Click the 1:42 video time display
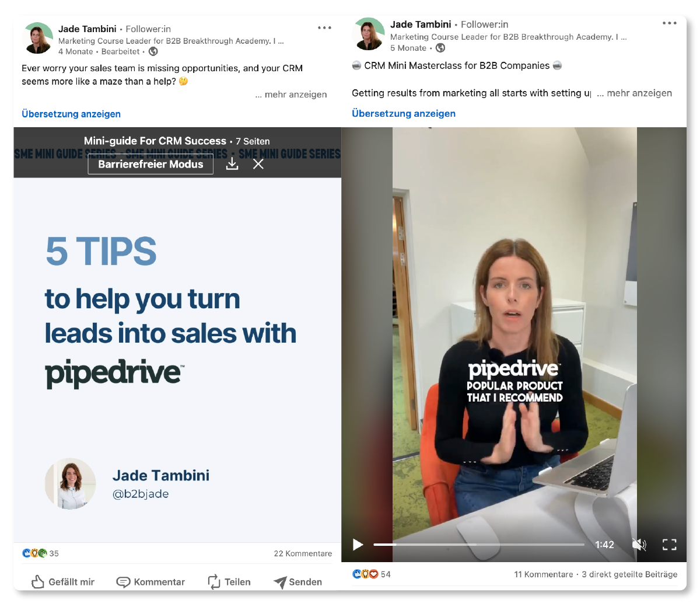 604,545
